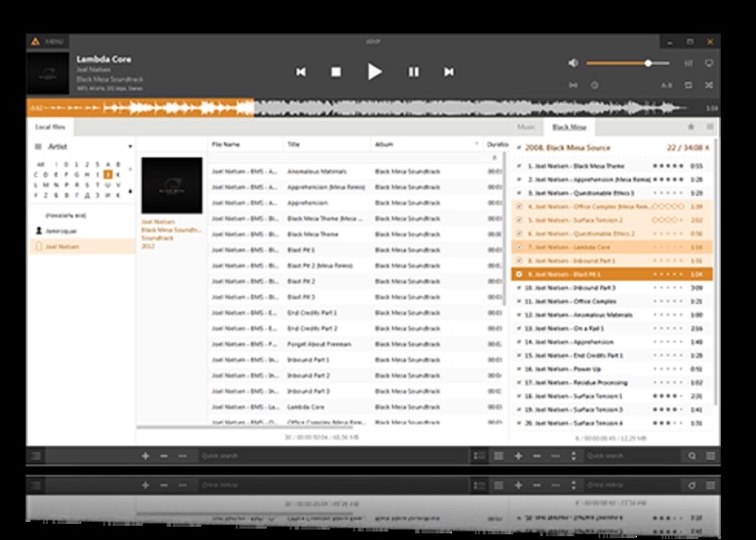756x540 pixels.
Task: Select playing track 9. Blast Pit 1
Action: tap(611, 274)
